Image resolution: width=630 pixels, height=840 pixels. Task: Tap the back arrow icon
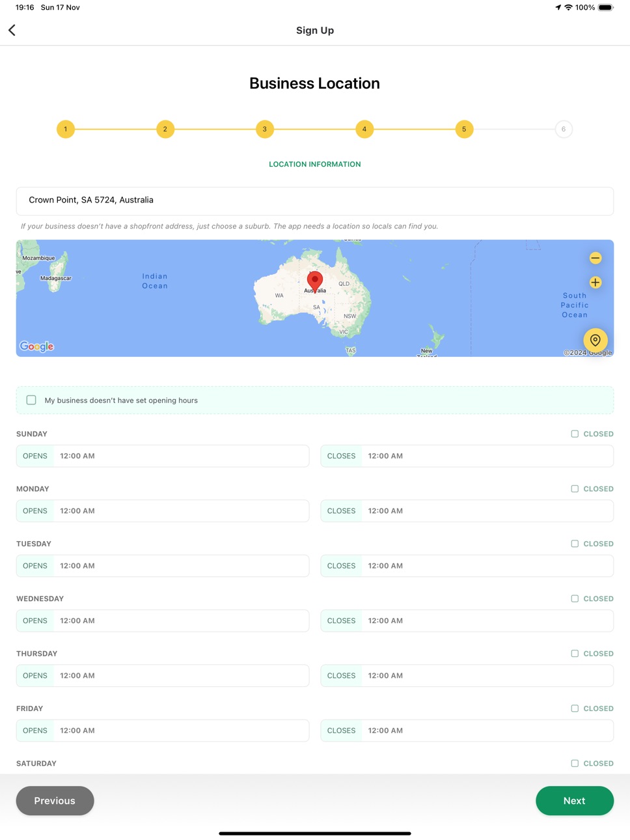click(x=12, y=30)
